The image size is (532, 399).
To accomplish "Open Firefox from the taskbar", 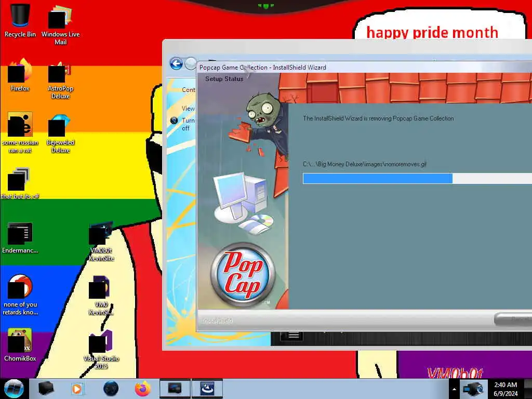I will click(x=143, y=389).
